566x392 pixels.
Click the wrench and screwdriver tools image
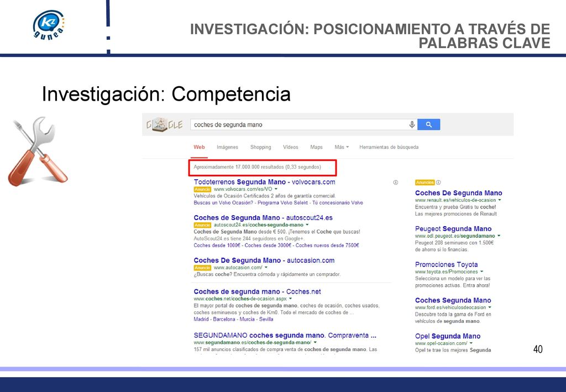coord(37,151)
